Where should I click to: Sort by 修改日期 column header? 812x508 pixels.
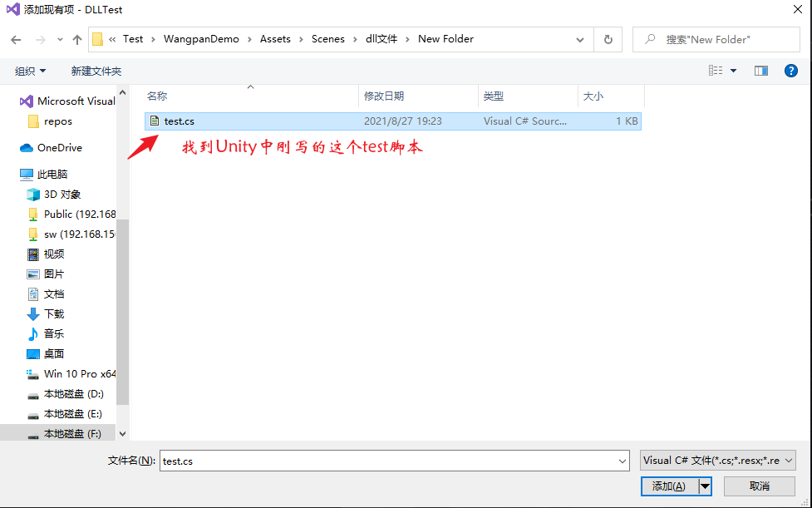tap(418, 96)
